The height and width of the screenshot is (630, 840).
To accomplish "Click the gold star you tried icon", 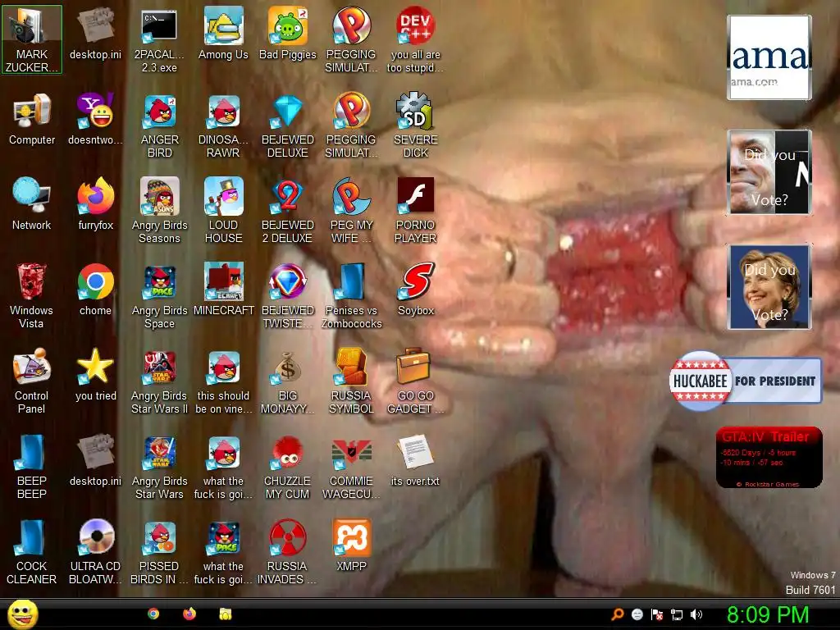I will (95, 374).
